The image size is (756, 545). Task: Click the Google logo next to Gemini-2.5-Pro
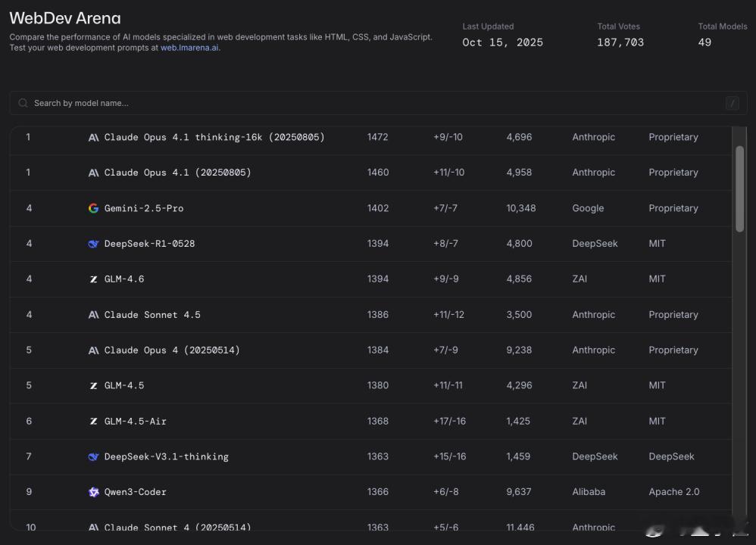(x=93, y=208)
